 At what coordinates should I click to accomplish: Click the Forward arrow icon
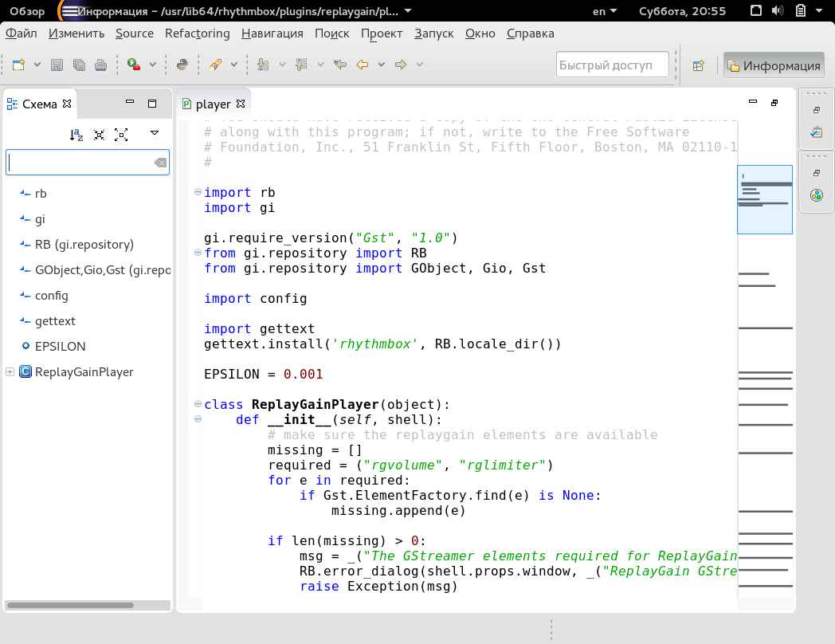[x=401, y=65]
